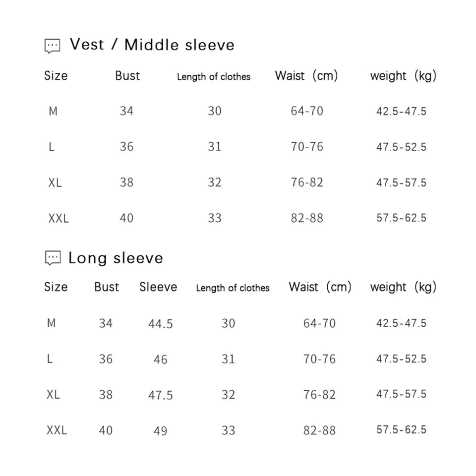Image resolution: width=476 pixels, height=476 pixels.
Task: Click bust value 38 in Long sleeve table
Action: click(x=106, y=395)
